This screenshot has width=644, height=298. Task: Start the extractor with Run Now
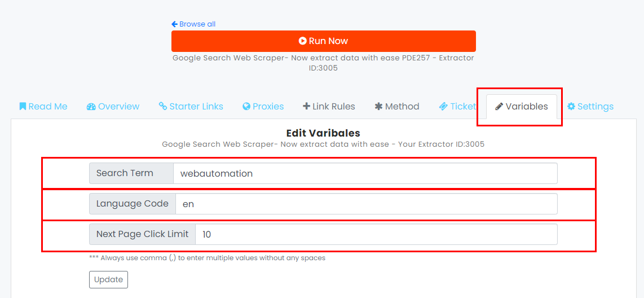(324, 41)
